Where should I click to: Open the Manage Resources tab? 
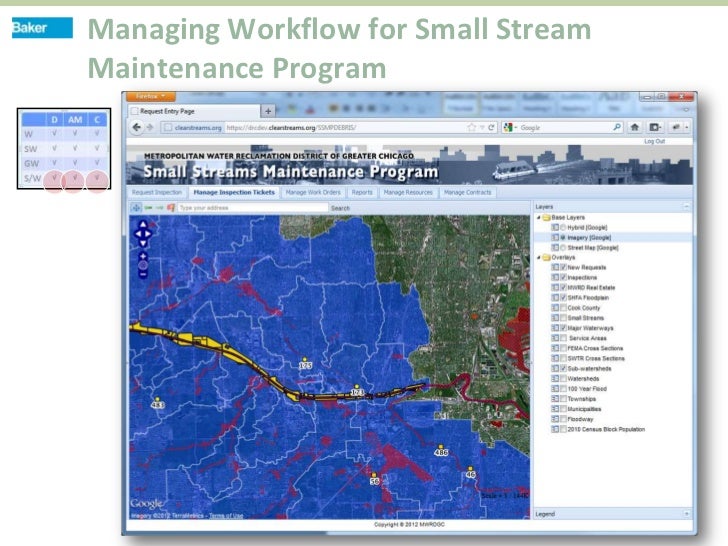click(408, 192)
